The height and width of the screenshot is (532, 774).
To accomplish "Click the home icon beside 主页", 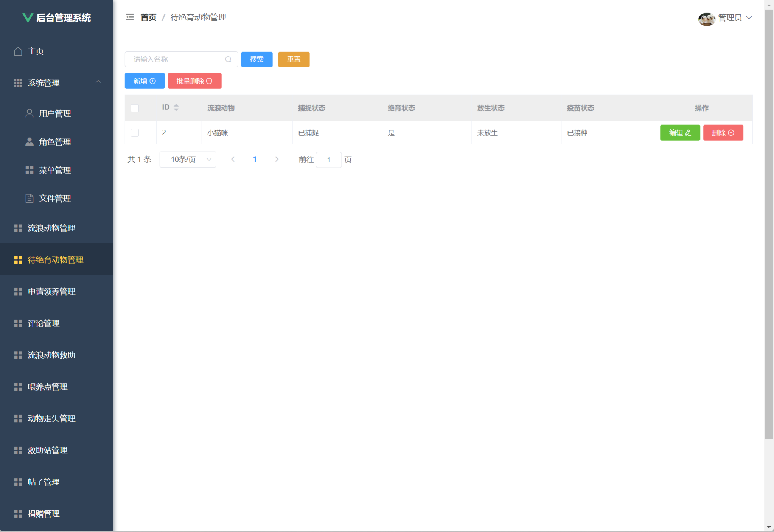I will [x=18, y=51].
